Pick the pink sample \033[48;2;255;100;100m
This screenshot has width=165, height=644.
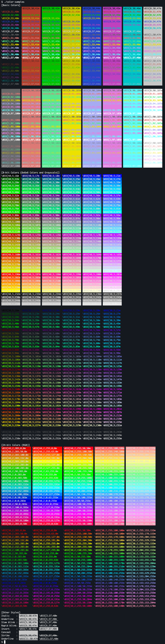tap(110, 448)
